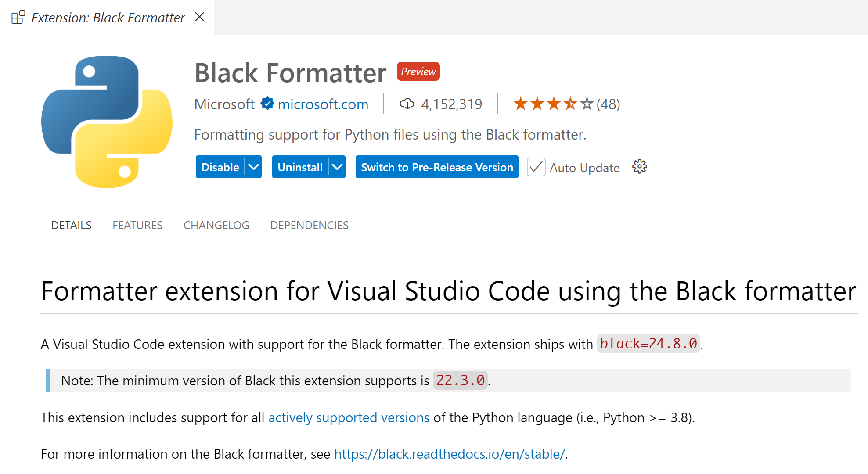Image resolution: width=868 pixels, height=474 pixels.
Task: Open the microsoft.com publisher link
Action: pyautogui.click(x=323, y=104)
